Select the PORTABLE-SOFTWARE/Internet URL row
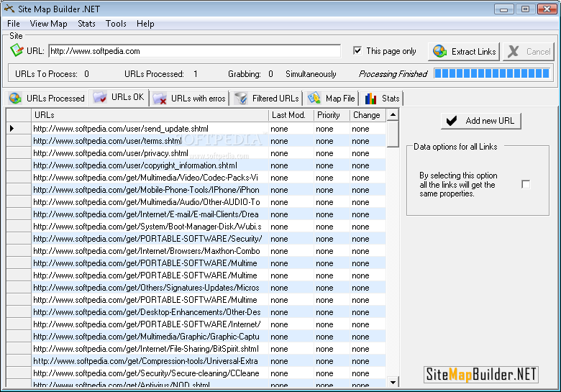Screen dimensions: 561x392 point(209,324)
